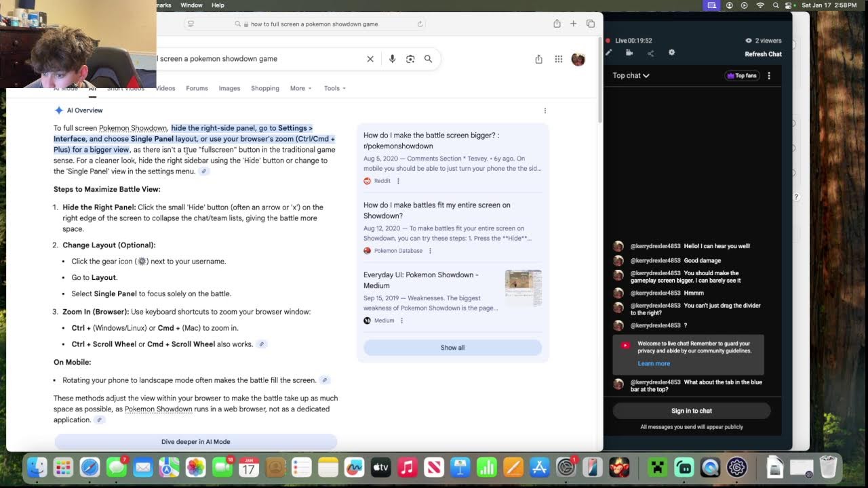Switch to the Shopping tab
This screenshot has width=868, height=488.
(x=265, y=88)
